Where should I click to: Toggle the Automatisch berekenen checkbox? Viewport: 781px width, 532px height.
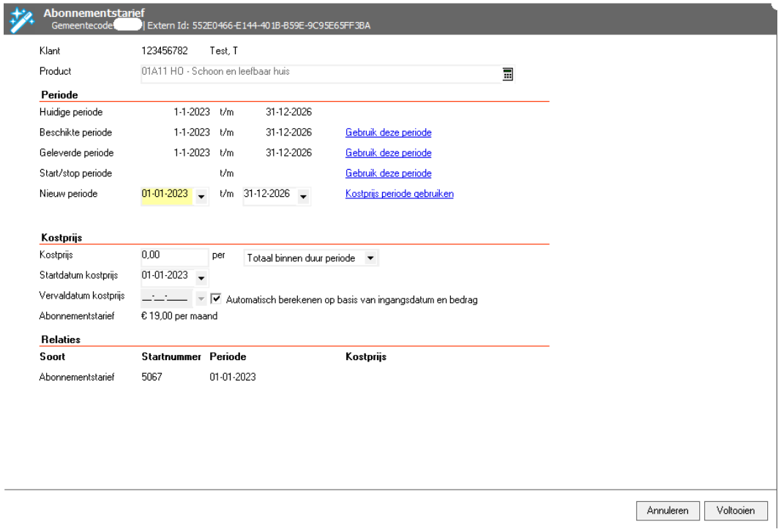click(216, 299)
